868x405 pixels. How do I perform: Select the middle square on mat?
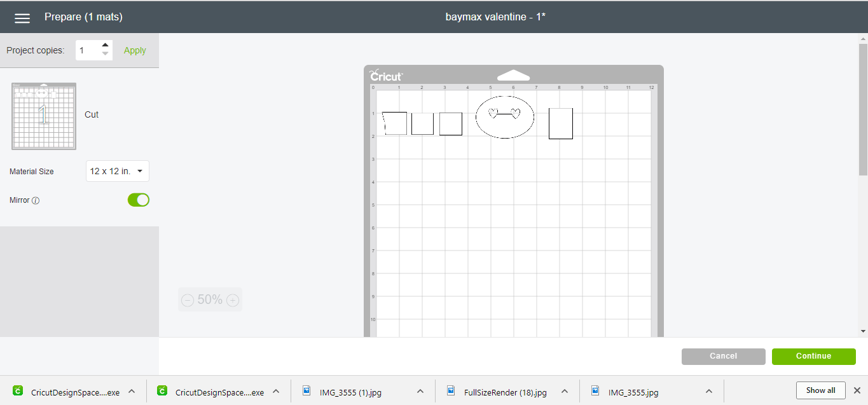422,123
